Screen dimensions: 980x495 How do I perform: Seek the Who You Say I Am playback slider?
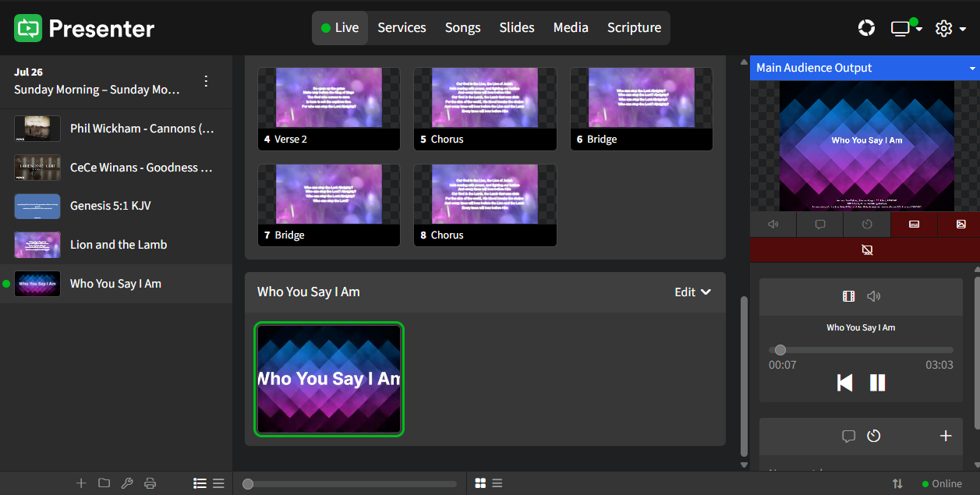[861, 350]
